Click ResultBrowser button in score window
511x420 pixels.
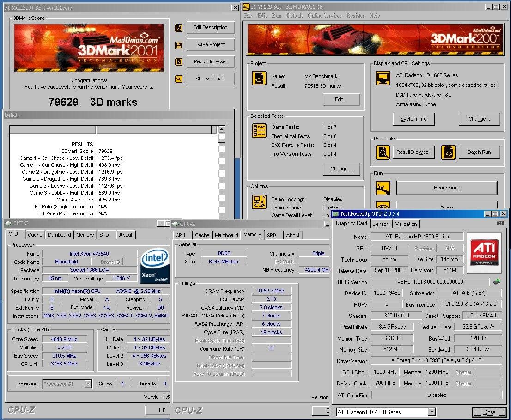211,61
